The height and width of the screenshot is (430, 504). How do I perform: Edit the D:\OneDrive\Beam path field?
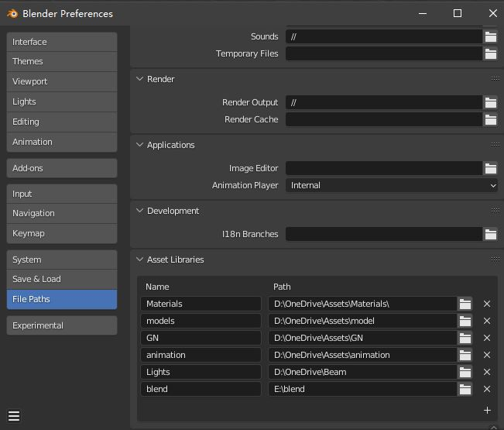(x=362, y=372)
